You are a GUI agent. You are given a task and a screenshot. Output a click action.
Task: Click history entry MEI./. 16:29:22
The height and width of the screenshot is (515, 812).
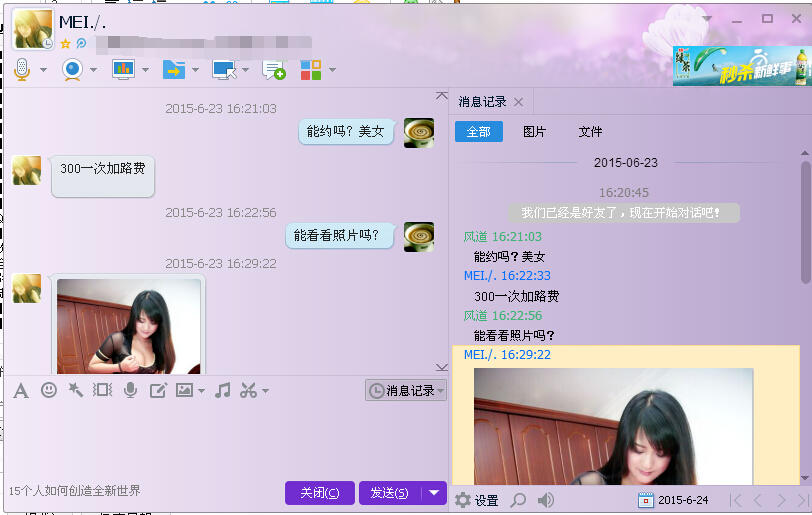(x=507, y=355)
